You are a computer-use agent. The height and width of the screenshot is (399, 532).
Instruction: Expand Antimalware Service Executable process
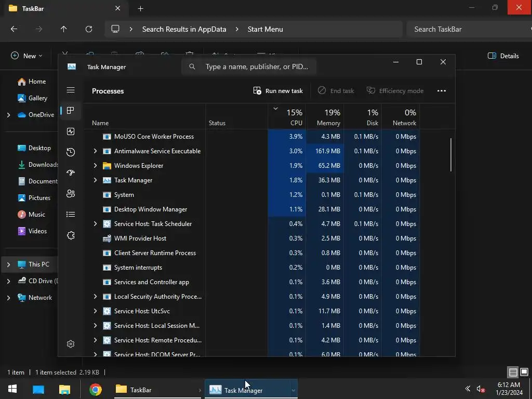click(x=96, y=151)
